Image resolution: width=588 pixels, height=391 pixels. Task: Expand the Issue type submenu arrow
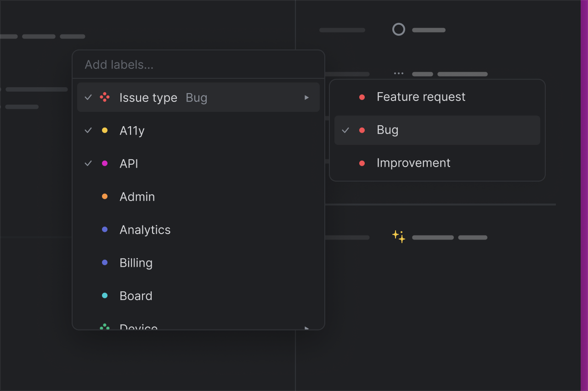(307, 97)
